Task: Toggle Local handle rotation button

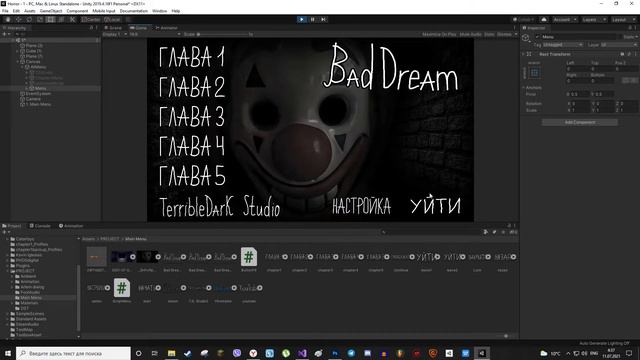Action: [x=112, y=19]
